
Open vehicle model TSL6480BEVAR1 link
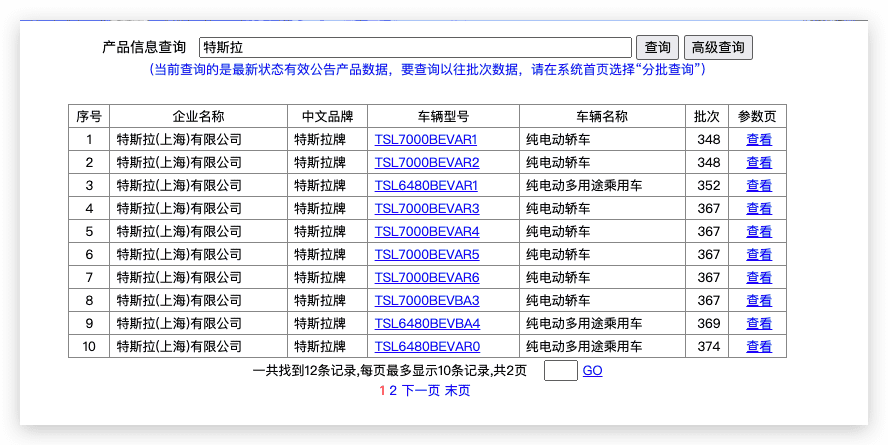[x=426, y=186]
